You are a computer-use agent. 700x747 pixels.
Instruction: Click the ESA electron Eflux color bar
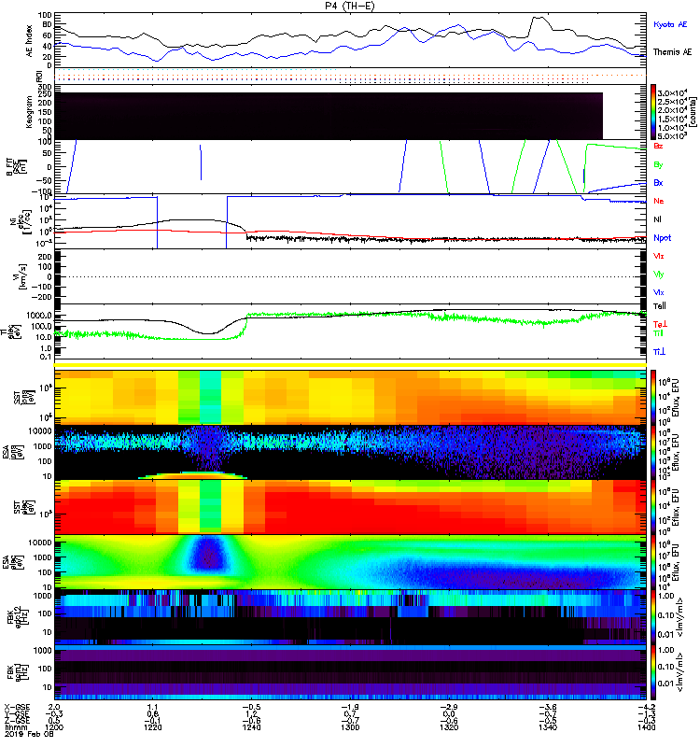pos(653,562)
